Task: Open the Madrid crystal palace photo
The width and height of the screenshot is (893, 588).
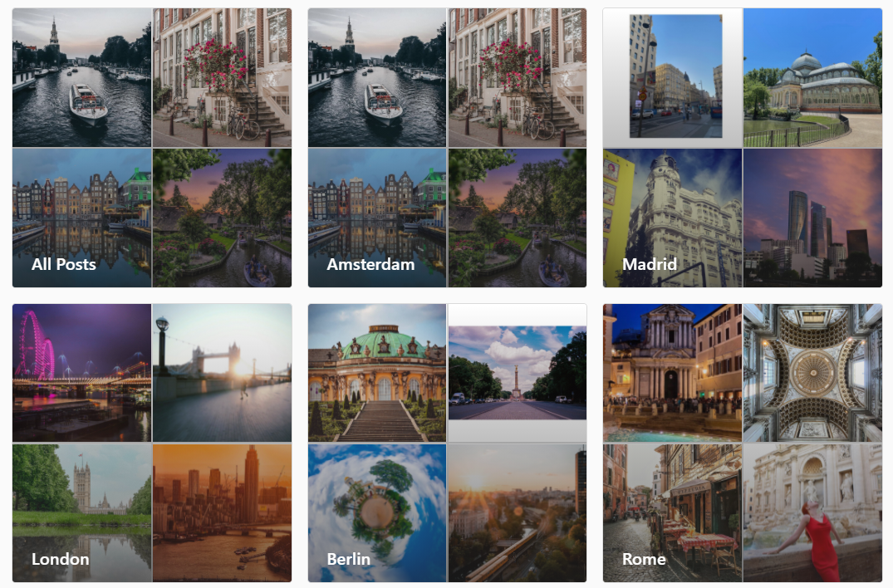Action: (812, 77)
